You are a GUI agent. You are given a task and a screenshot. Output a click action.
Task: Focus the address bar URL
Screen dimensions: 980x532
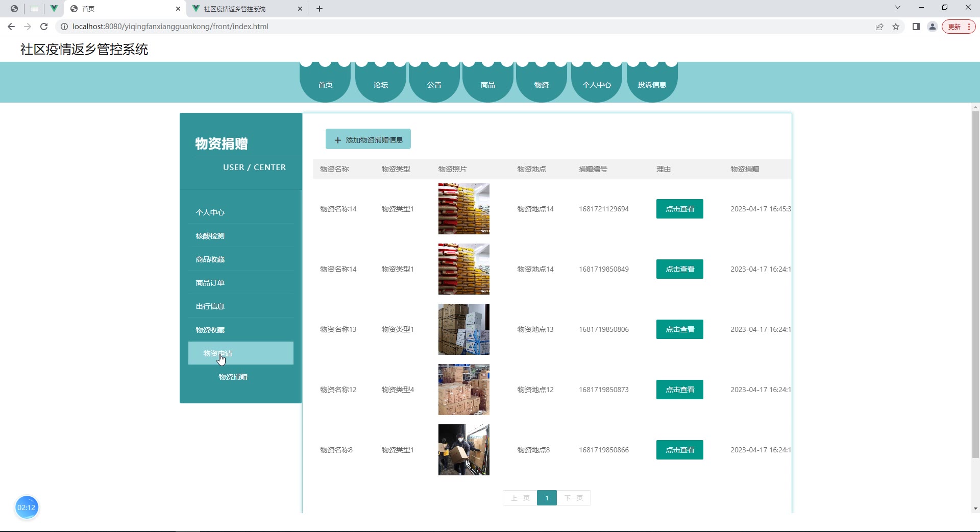click(x=170, y=27)
